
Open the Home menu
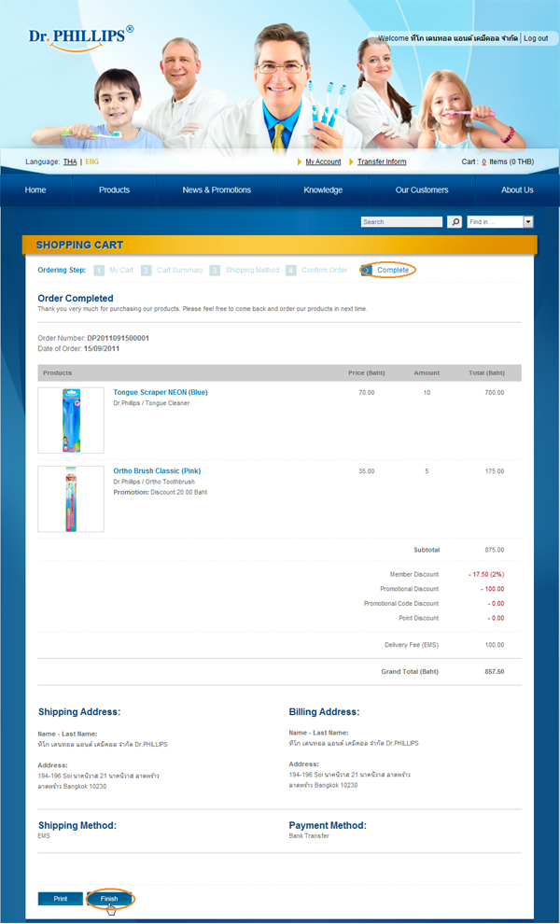pyautogui.click(x=35, y=189)
